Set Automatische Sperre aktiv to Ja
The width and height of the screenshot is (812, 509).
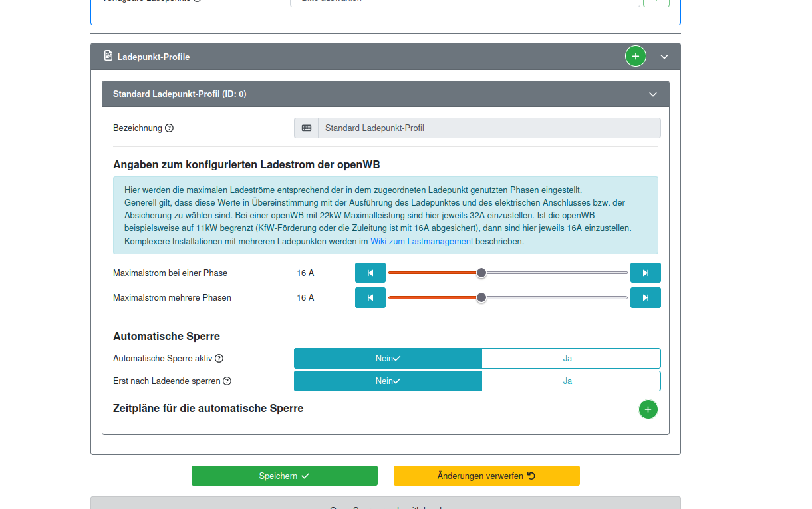[571, 358]
